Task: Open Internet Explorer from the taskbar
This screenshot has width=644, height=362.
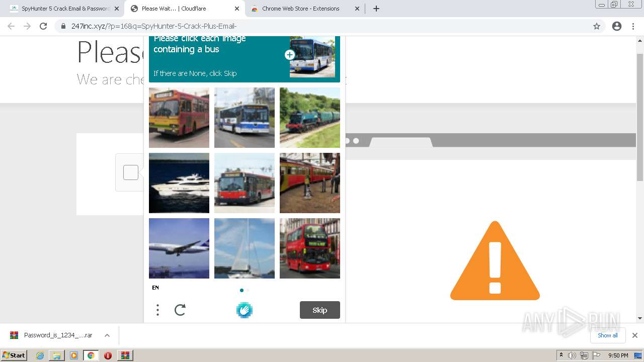Action: click(40, 355)
